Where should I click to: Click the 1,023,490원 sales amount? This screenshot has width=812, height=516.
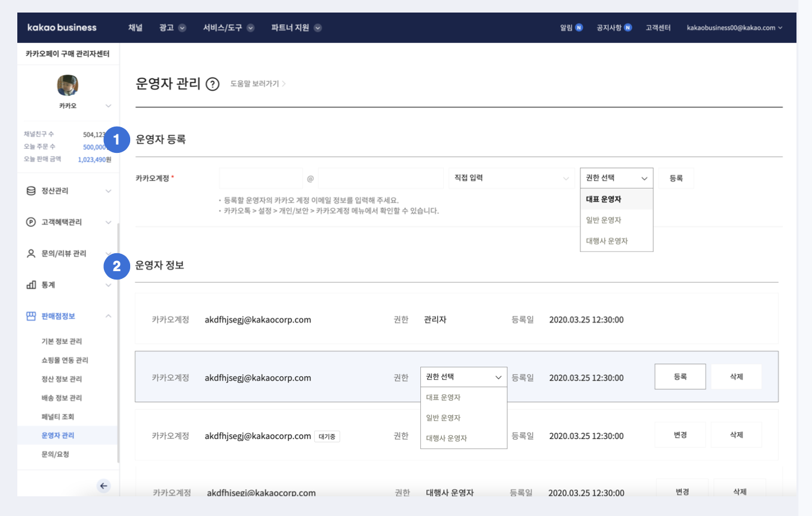pos(94,159)
